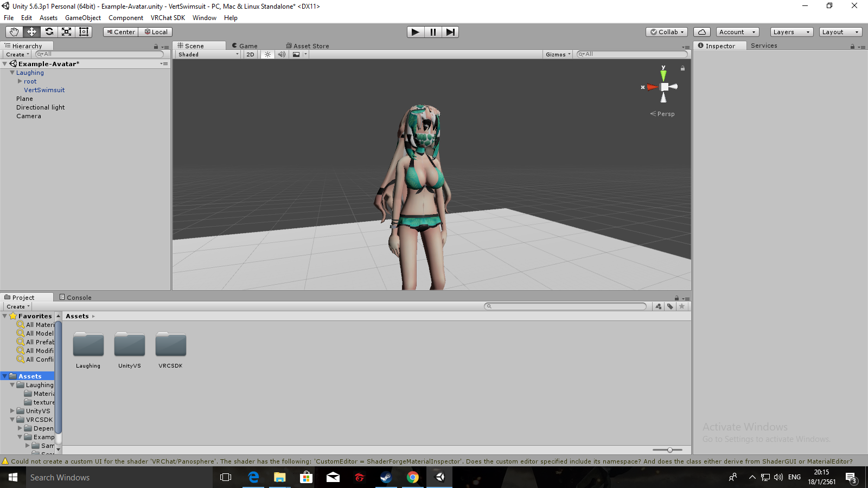The height and width of the screenshot is (488, 868).
Task: Toggle Local handle rotation
Action: pyautogui.click(x=155, y=32)
